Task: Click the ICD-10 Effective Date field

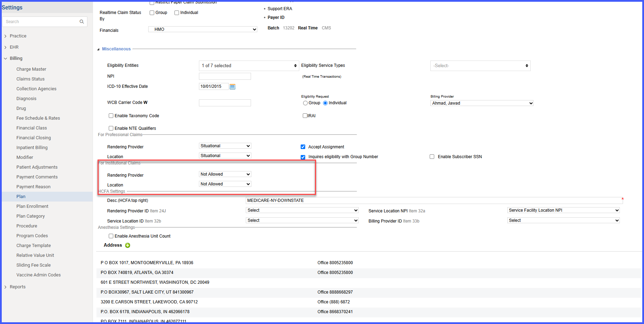Action: coord(214,86)
